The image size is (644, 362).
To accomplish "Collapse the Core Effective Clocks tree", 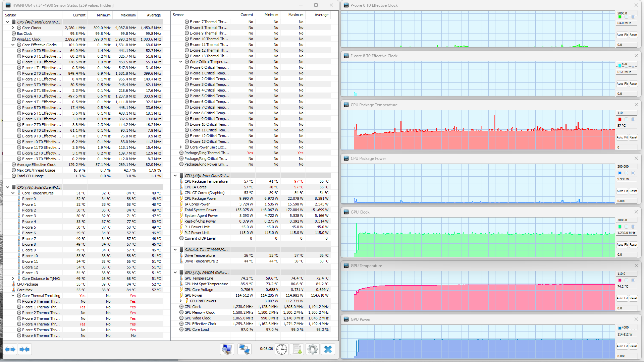I will (x=13, y=45).
